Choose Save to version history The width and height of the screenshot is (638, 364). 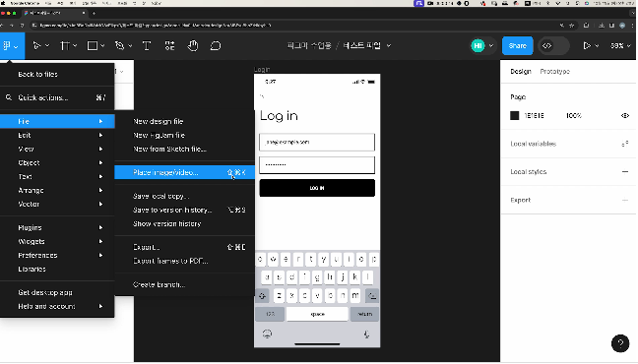(185, 210)
